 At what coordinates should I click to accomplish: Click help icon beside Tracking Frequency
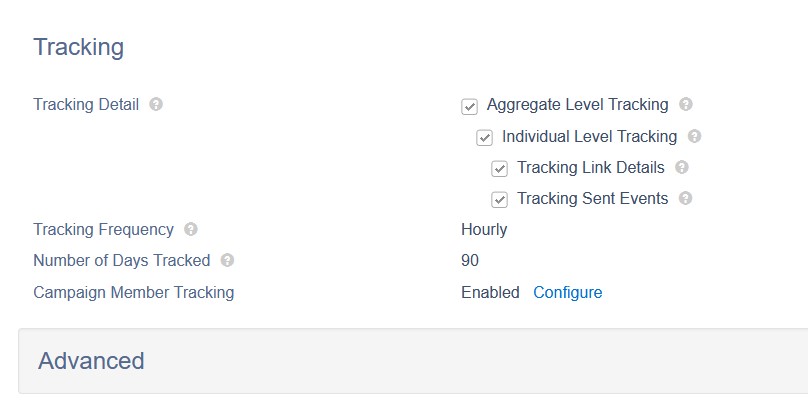coord(191,229)
